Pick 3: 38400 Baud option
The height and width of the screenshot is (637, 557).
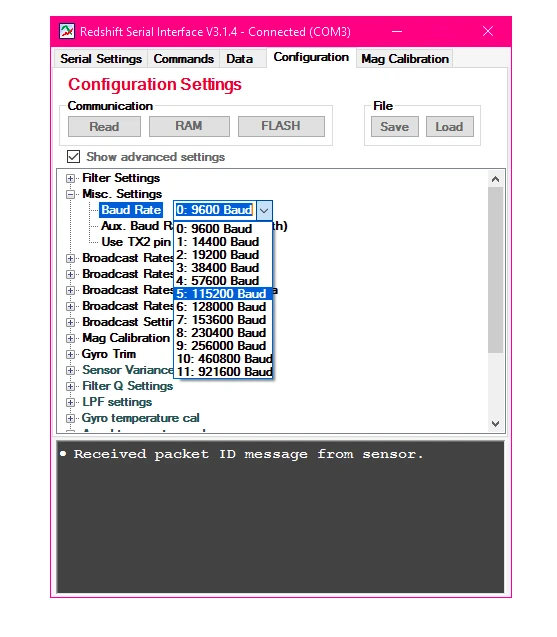(223, 268)
